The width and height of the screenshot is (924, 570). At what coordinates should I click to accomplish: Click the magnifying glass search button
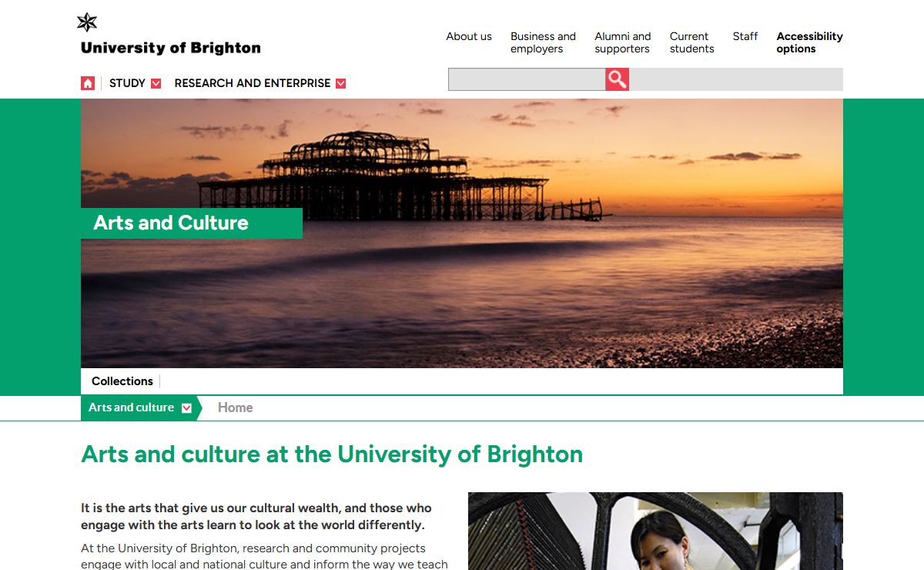tap(617, 79)
